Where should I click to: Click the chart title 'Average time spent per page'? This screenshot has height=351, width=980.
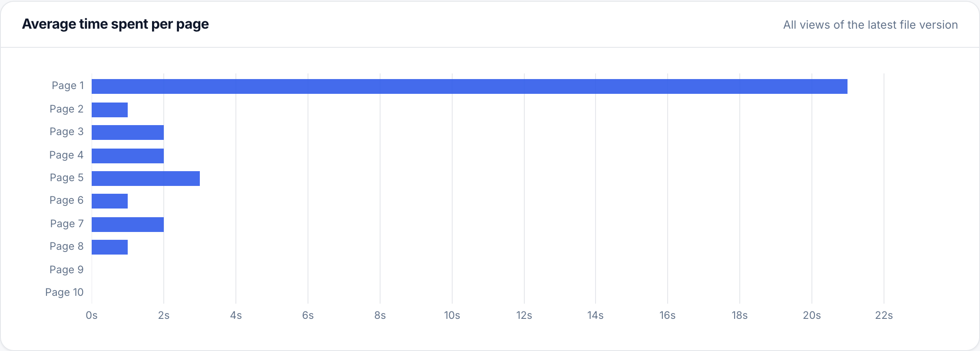click(116, 24)
